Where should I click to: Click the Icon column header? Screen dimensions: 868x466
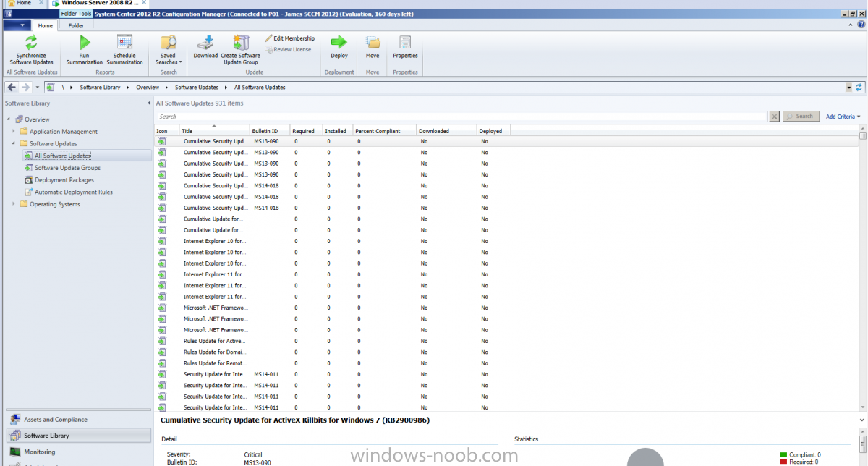tap(167, 131)
